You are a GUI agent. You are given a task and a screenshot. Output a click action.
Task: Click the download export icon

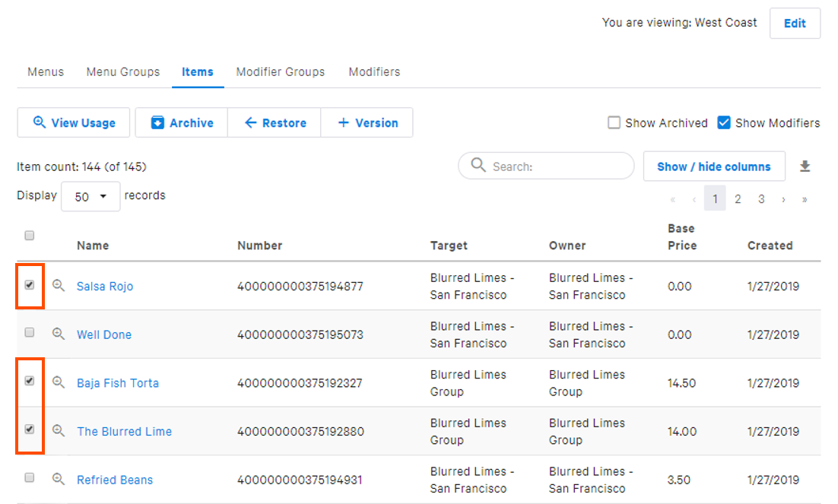point(805,166)
